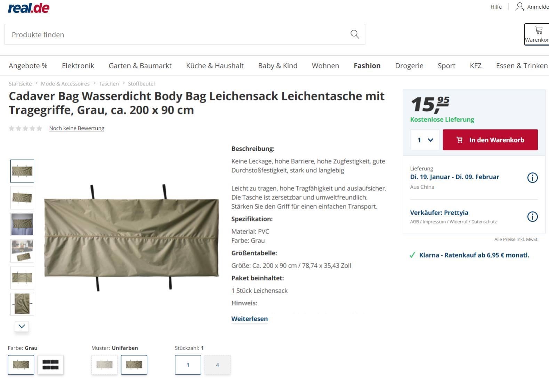Screen dimensions: 549x392
Task: Expand description with Weiterlesen
Action: point(249,319)
